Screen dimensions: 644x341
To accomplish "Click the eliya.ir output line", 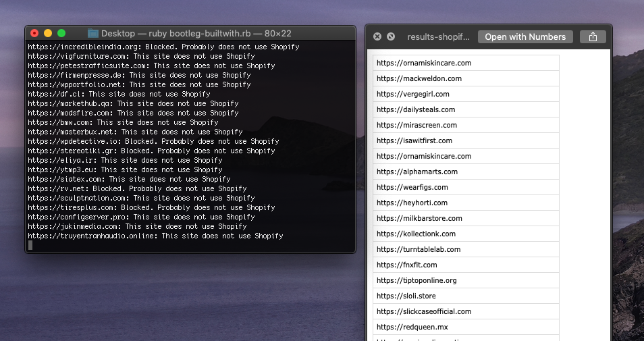I will 126,160.
